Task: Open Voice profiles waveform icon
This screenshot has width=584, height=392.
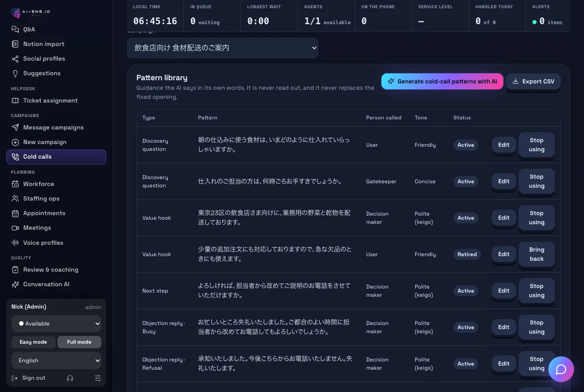Action: tap(15, 242)
